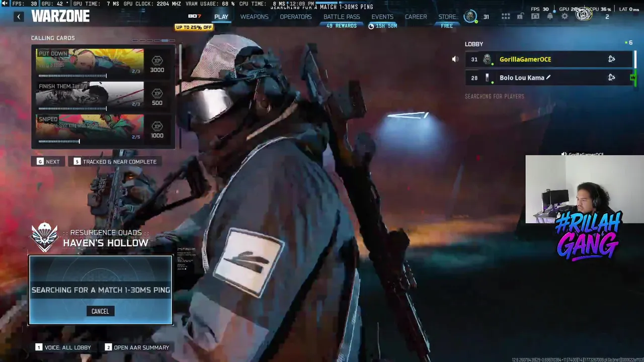Image resolution: width=644 pixels, height=362 pixels.
Task: Open the headset social icon
Action: (535, 17)
